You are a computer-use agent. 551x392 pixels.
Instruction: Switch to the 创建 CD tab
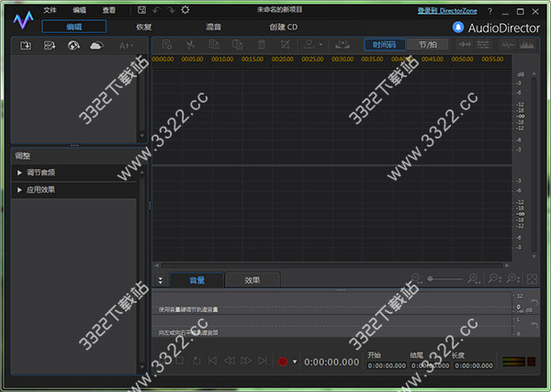(x=283, y=27)
